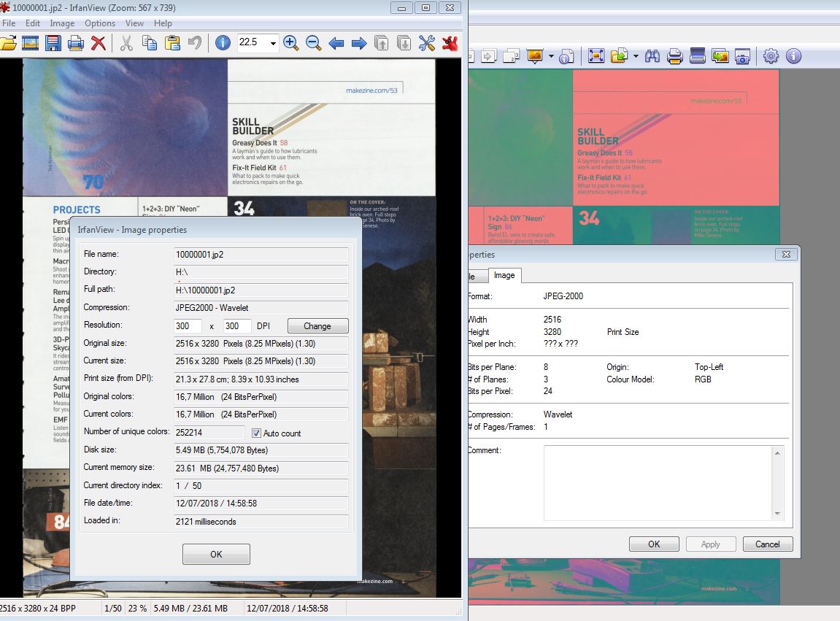Click the scanner acquire icon

[x=697, y=56]
